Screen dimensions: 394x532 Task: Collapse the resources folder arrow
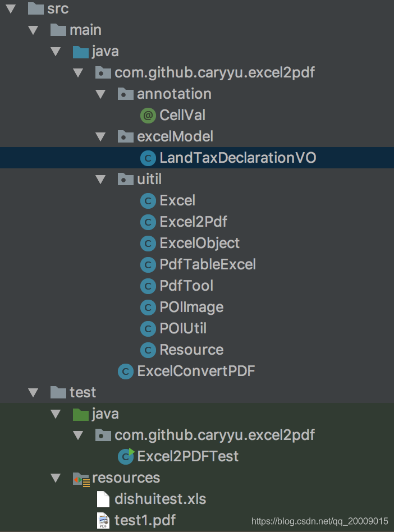57,478
